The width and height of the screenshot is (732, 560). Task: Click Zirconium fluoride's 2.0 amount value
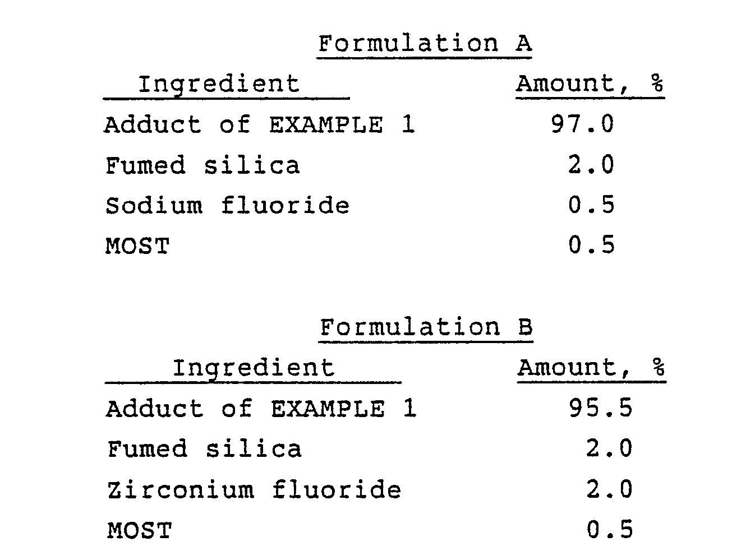coord(610,490)
